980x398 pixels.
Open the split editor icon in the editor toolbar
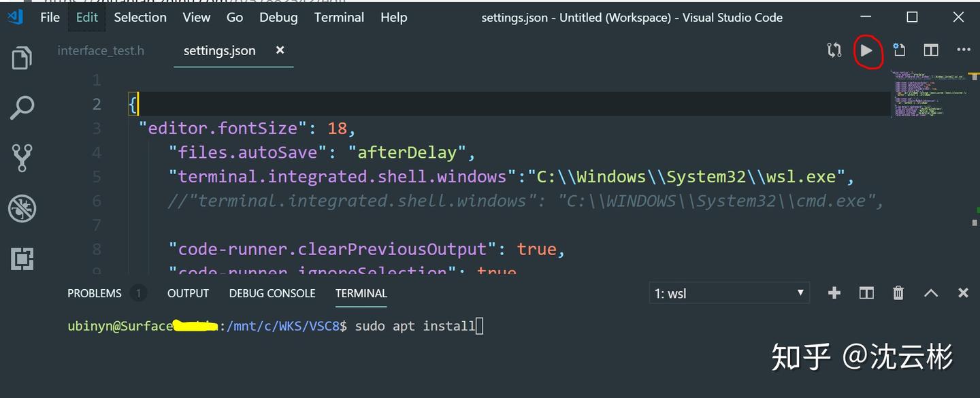tap(930, 50)
